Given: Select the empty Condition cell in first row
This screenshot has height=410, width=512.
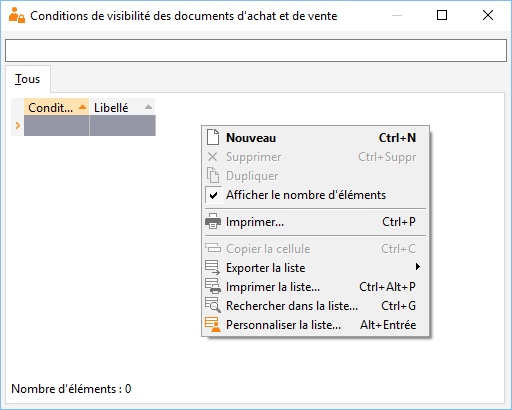Looking at the screenshot, I should tap(56, 126).
